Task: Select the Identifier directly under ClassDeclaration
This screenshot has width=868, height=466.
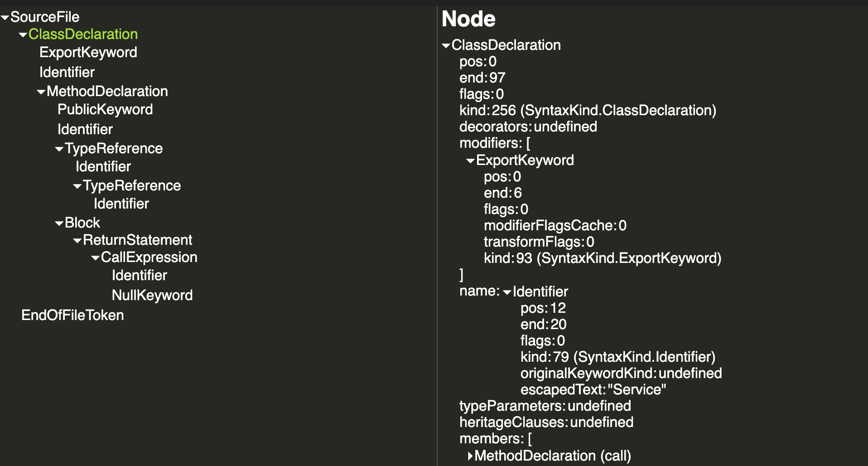Action: pyautogui.click(x=67, y=72)
